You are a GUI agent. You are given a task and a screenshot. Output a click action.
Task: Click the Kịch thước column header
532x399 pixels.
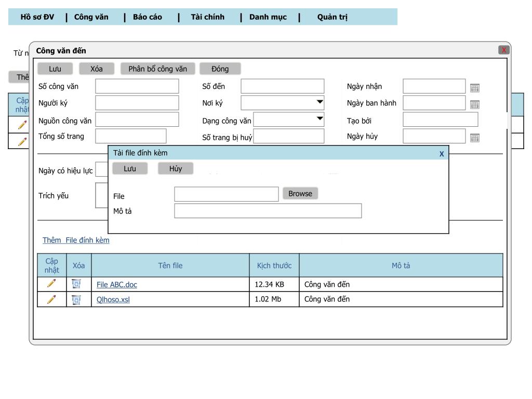tap(274, 265)
